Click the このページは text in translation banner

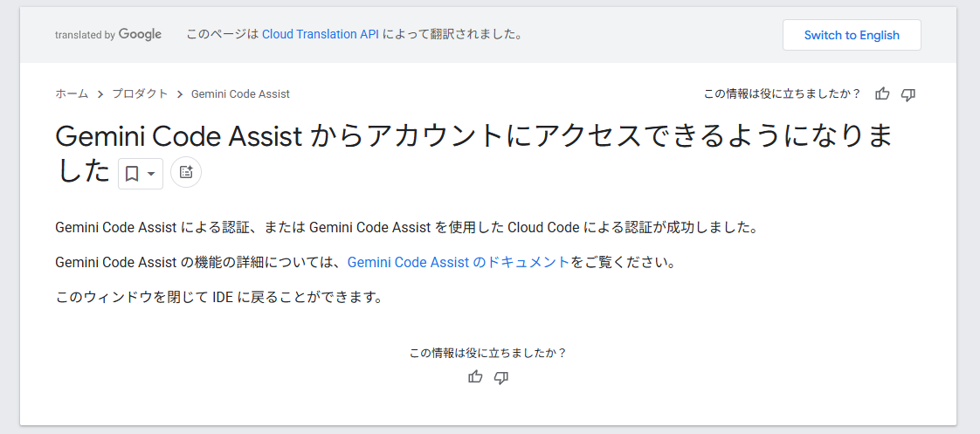(223, 34)
